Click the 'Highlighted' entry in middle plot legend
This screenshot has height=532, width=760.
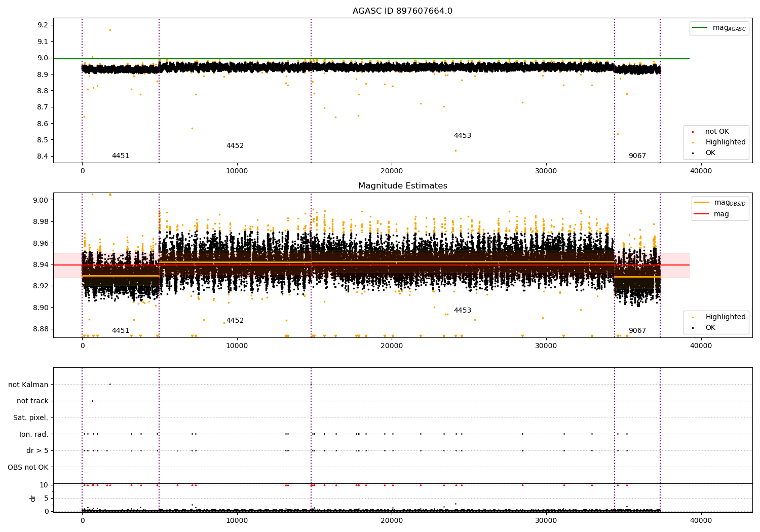[715, 317]
